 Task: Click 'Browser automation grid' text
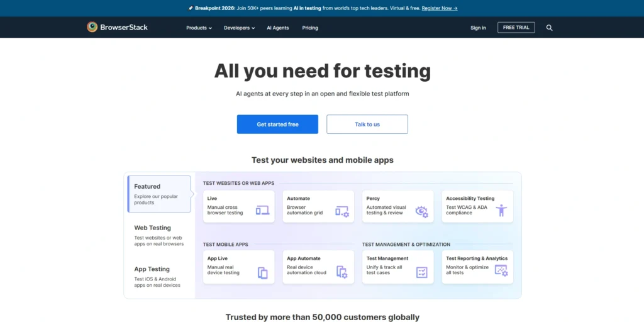305,210
